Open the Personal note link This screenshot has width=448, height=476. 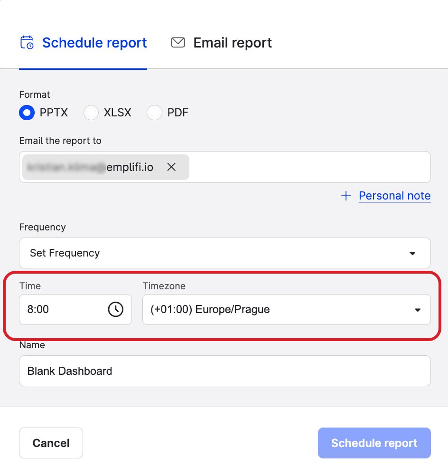point(394,196)
